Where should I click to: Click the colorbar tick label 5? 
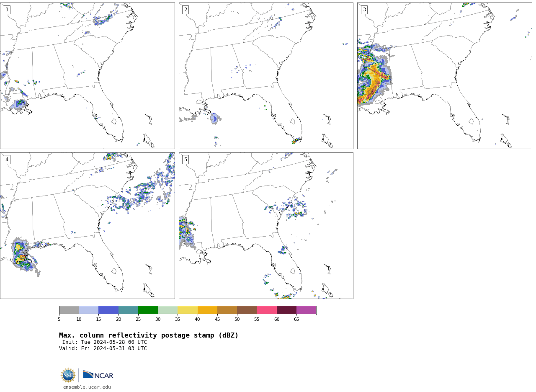click(59, 320)
